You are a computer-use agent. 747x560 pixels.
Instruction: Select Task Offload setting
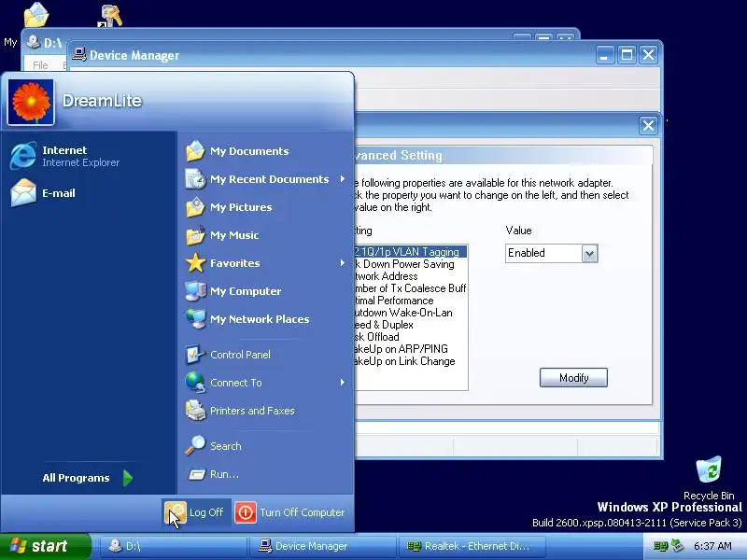pos(410,337)
